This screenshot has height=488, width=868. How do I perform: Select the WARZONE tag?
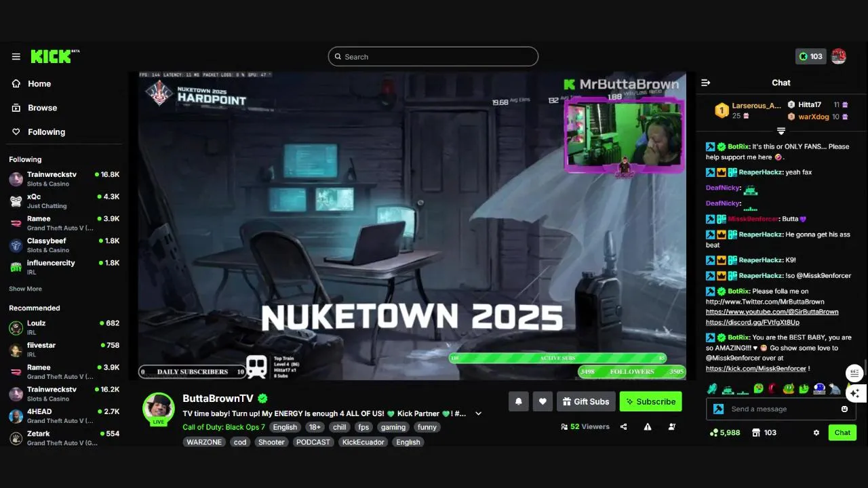coord(204,442)
